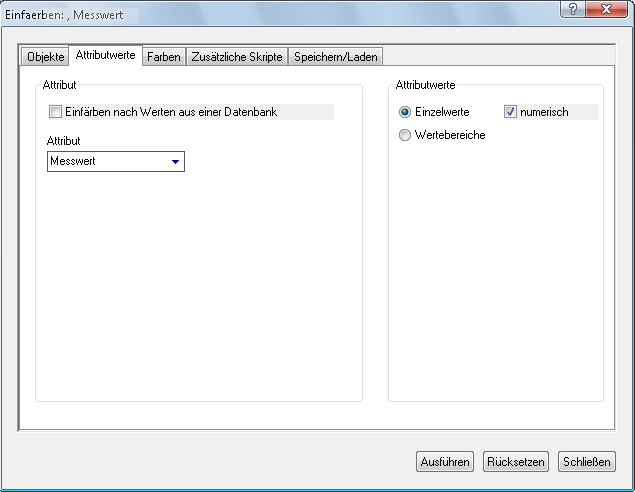Click the Attributwerte group box heading
635x492 pixels.
[x=425, y=85]
